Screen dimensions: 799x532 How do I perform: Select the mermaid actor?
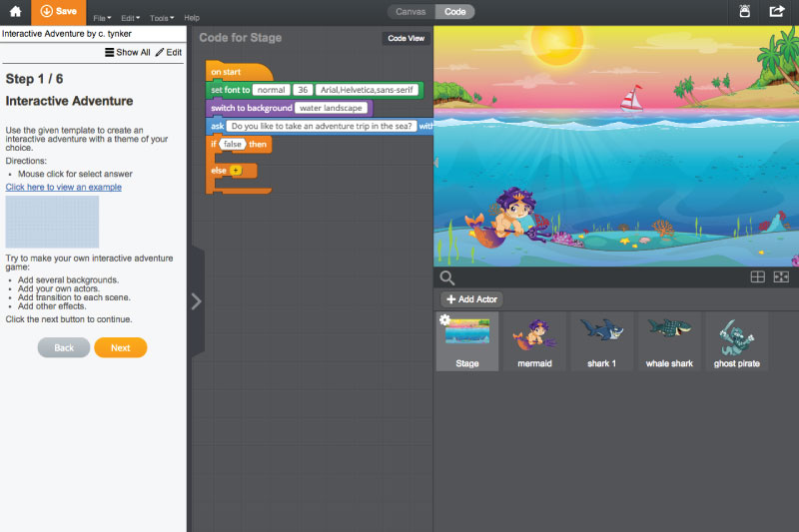pos(534,341)
